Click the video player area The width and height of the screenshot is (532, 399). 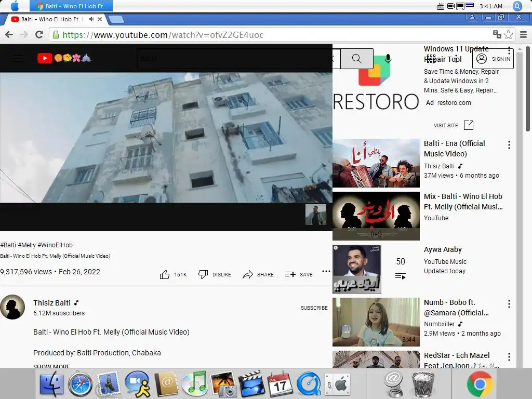[166, 138]
